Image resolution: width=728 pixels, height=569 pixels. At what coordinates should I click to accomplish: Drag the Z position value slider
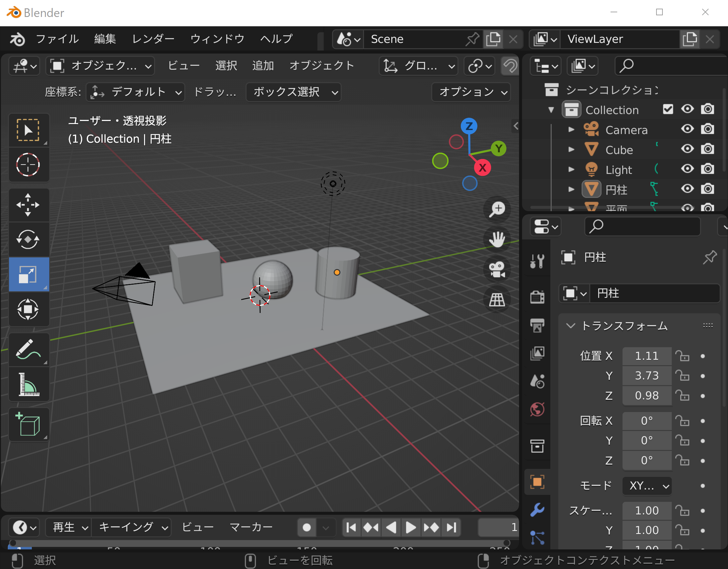tap(644, 395)
